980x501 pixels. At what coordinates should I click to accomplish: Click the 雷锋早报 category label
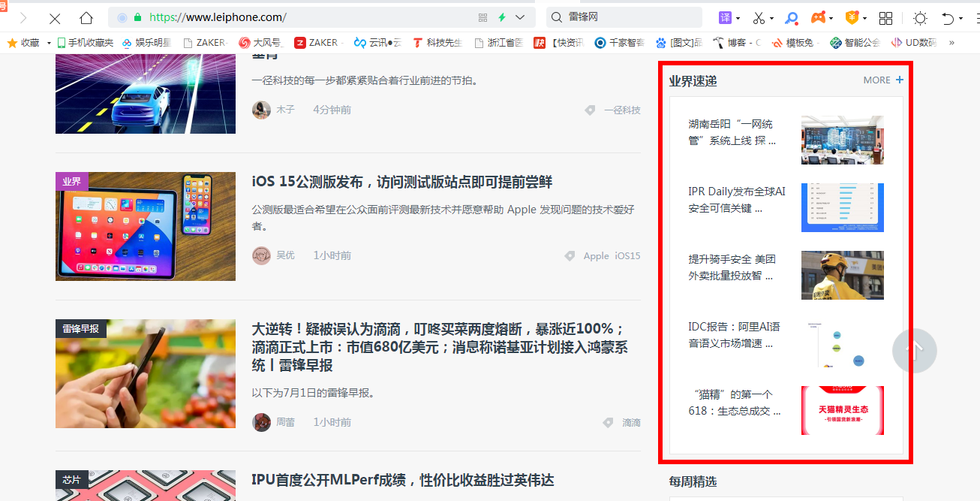(x=81, y=328)
